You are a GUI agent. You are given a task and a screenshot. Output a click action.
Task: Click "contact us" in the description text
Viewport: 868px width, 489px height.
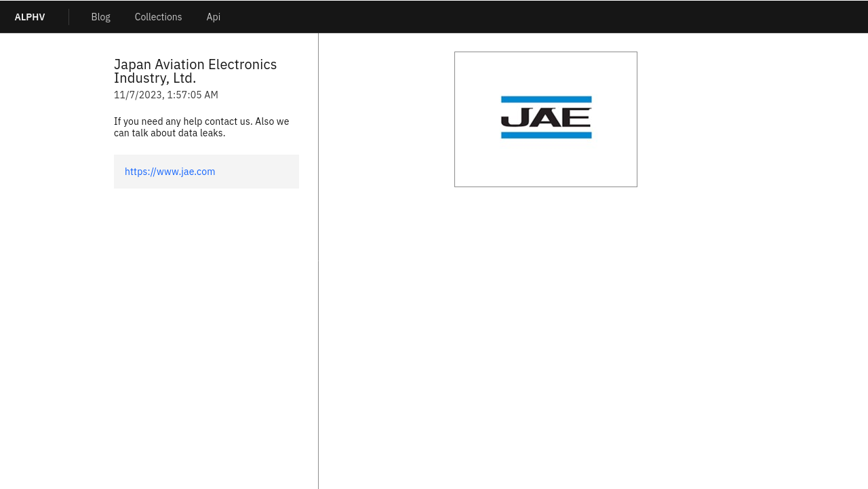[x=228, y=121]
